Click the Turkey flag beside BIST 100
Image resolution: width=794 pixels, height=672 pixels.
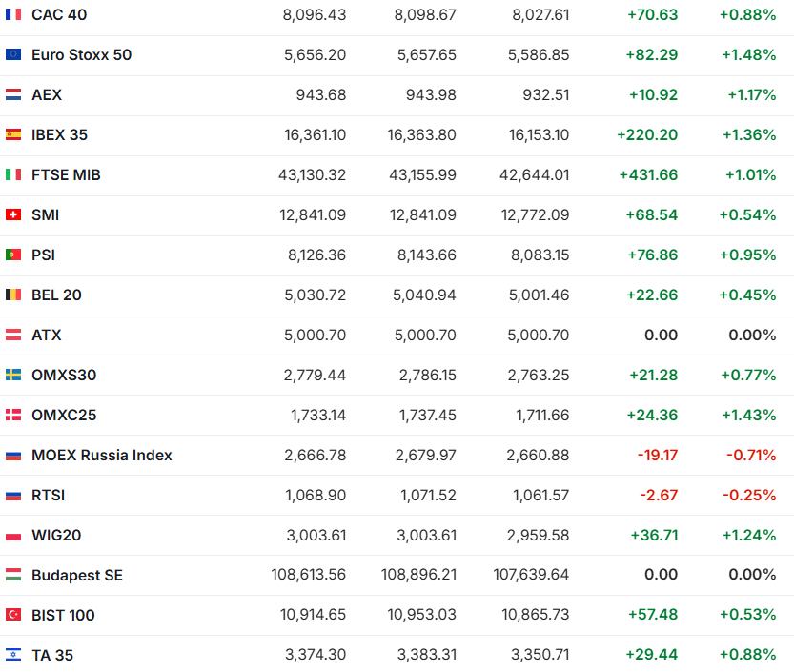pyautogui.click(x=13, y=615)
